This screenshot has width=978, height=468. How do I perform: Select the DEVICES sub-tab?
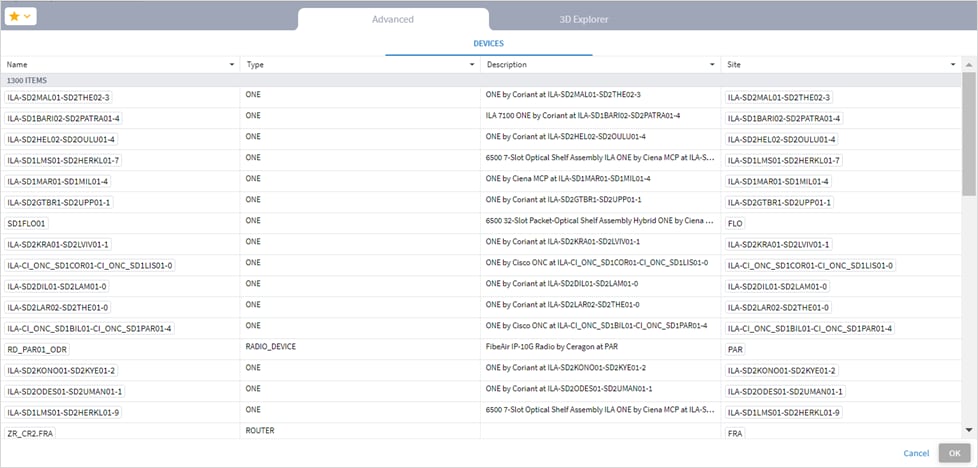488,44
